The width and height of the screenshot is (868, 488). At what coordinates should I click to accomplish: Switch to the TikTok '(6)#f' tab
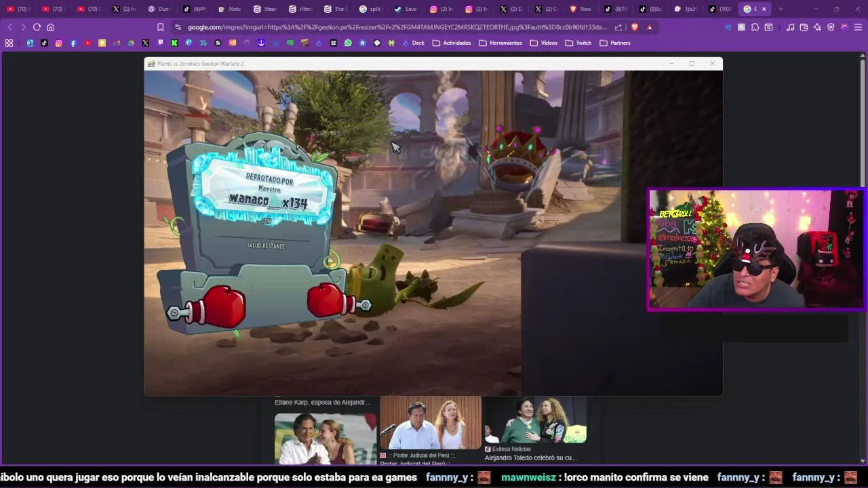(x=194, y=9)
